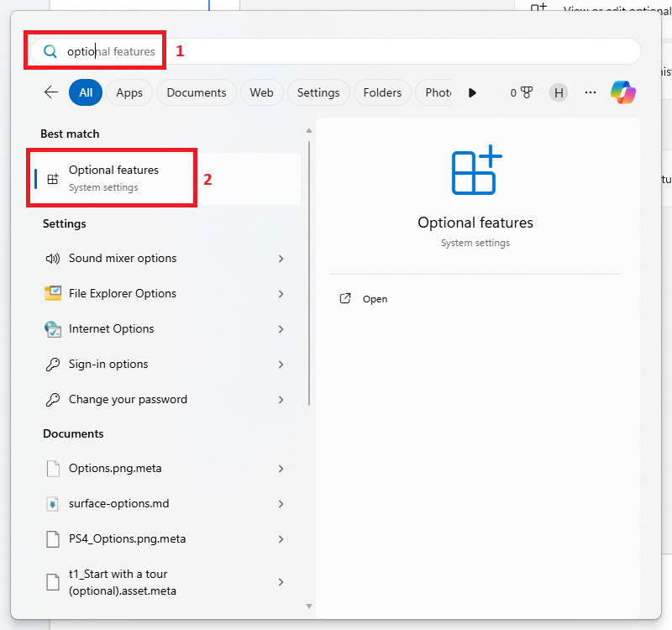Click the search magnifier icon

50,51
